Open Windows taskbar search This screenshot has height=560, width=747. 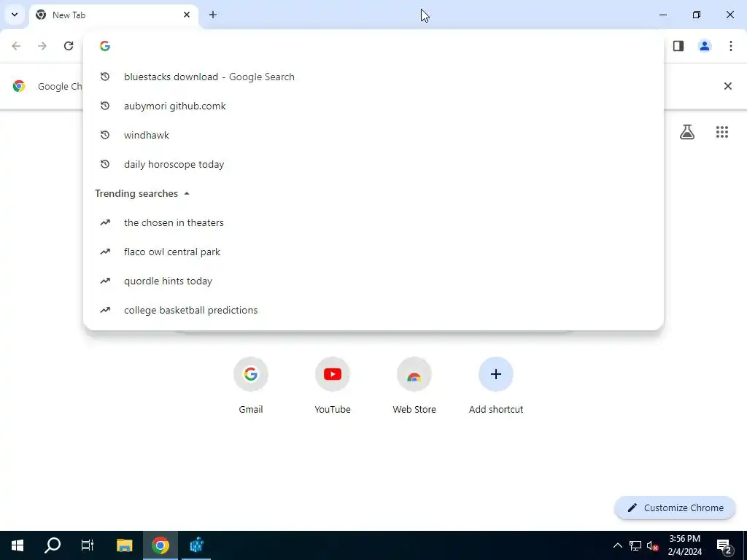53,545
